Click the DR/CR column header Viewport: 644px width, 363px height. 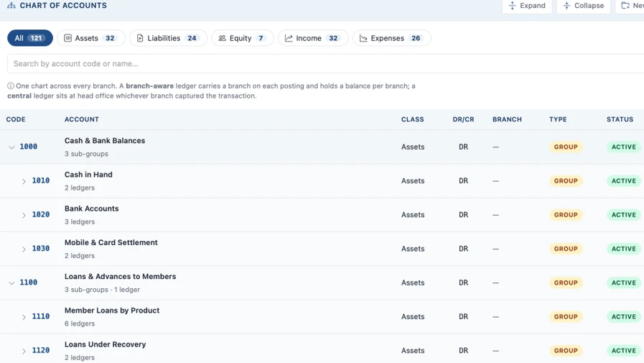coord(463,119)
